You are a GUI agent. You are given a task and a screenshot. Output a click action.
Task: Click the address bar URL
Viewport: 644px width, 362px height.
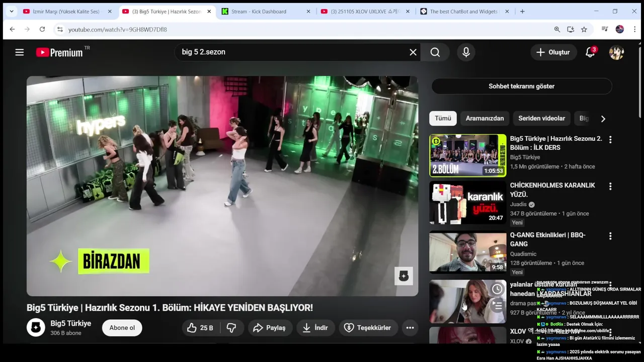pyautogui.click(x=118, y=30)
